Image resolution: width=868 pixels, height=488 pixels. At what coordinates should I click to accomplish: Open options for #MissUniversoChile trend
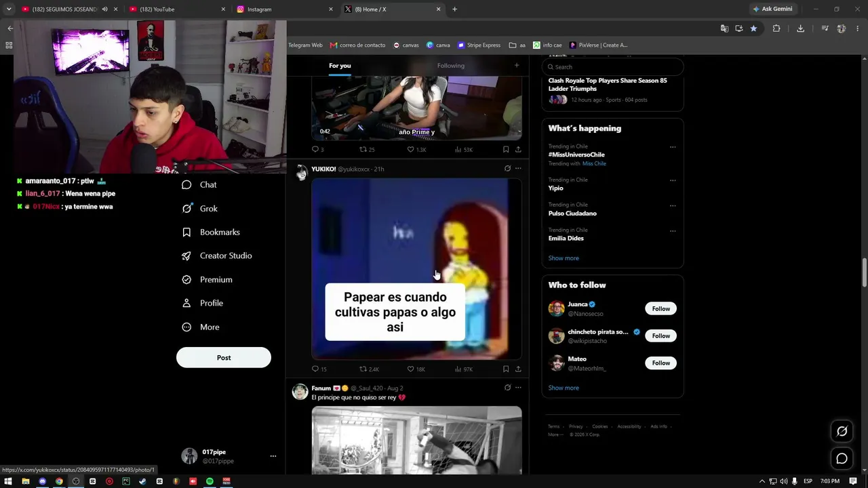[x=673, y=147]
